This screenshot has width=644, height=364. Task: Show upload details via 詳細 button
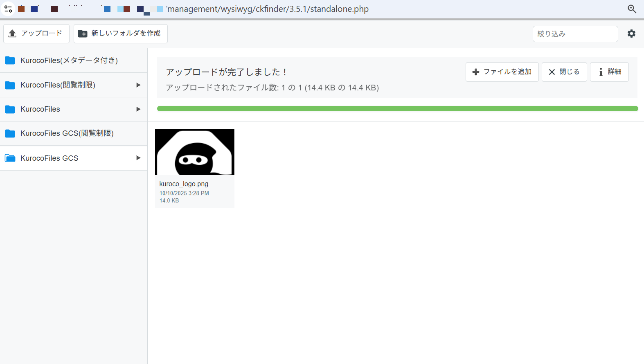click(609, 72)
